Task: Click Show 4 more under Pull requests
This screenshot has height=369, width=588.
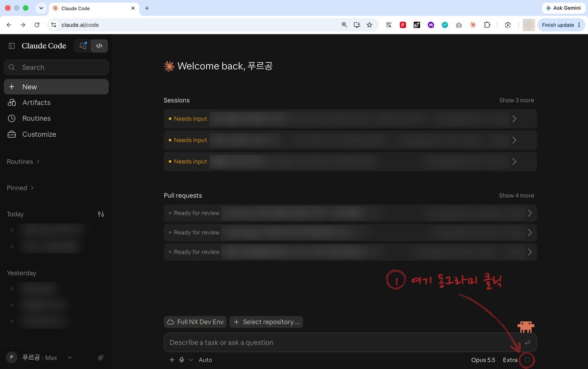Action: [516, 196]
